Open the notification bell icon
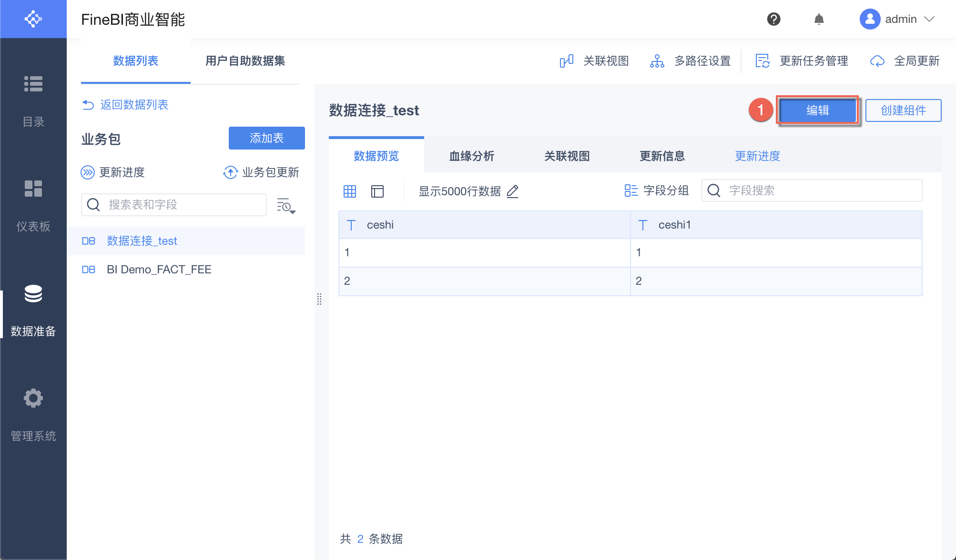The height and width of the screenshot is (560, 956). [x=819, y=19]
